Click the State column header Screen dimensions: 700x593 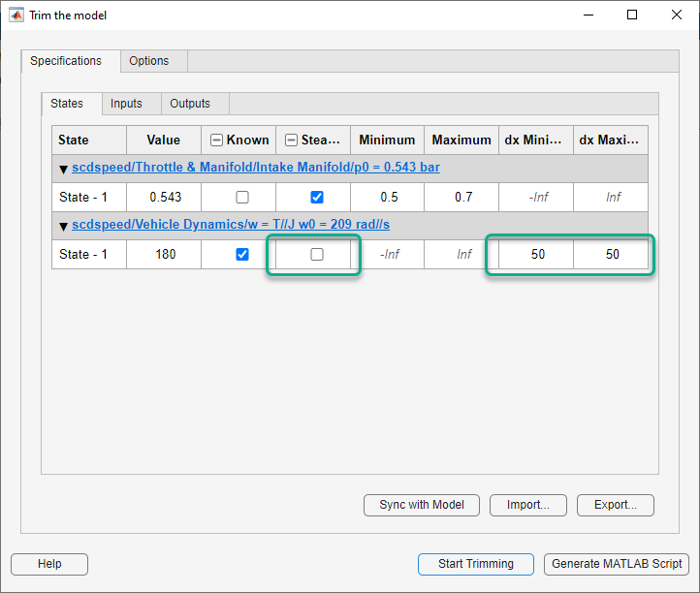(89, 140)
